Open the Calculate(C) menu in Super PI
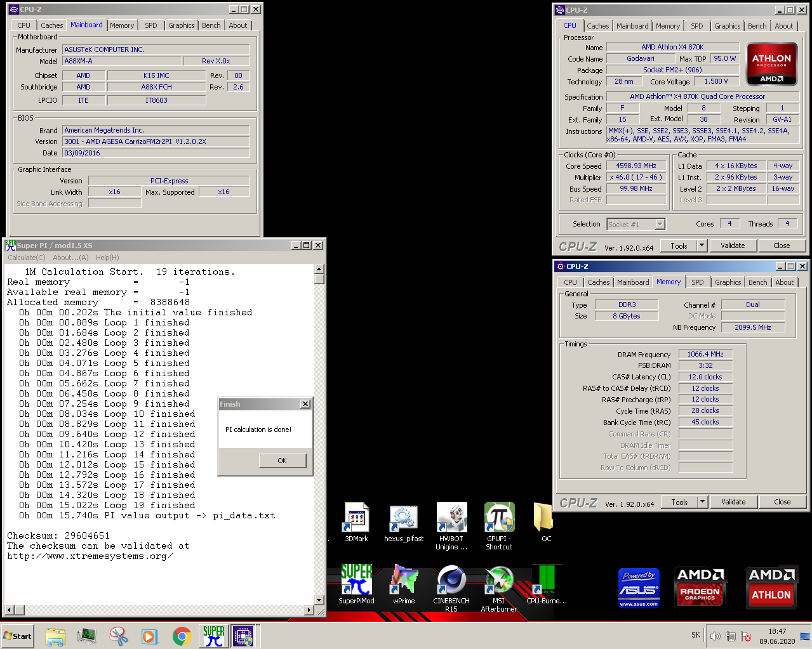812x649 pixels. pos(26,258)
